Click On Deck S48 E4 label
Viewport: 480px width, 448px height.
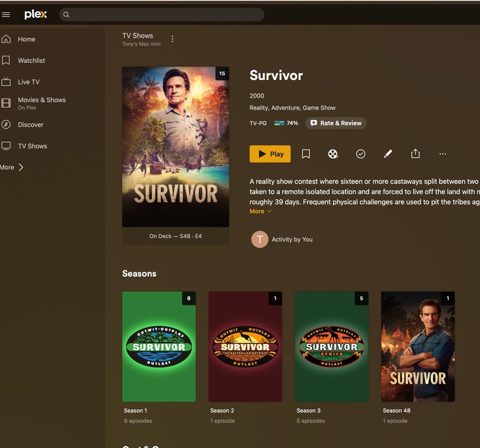pos(175,236)
